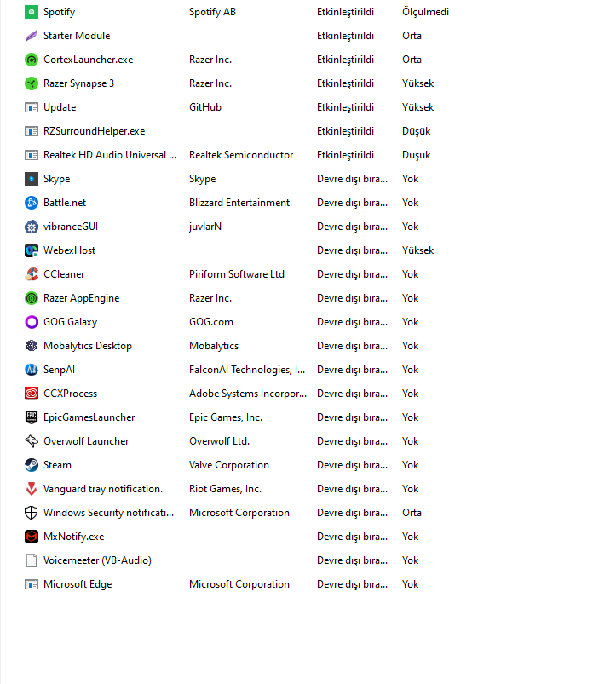Screen dimensions: 616x684
Task: Click Skype's Devre dışı status cell
Action: pos(352,179)
